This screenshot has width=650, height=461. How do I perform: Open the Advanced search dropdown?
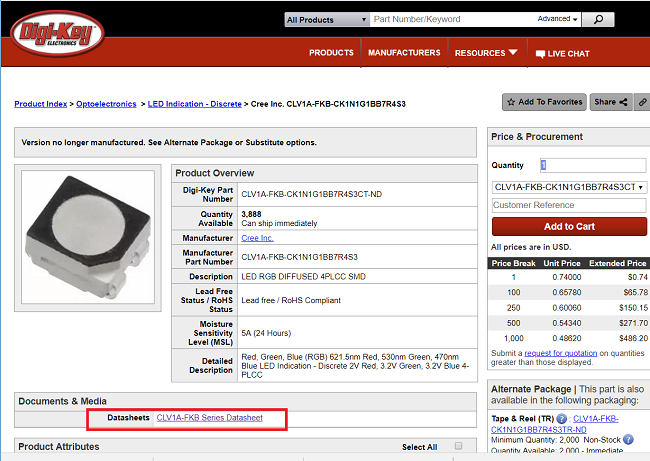[557, 19]
